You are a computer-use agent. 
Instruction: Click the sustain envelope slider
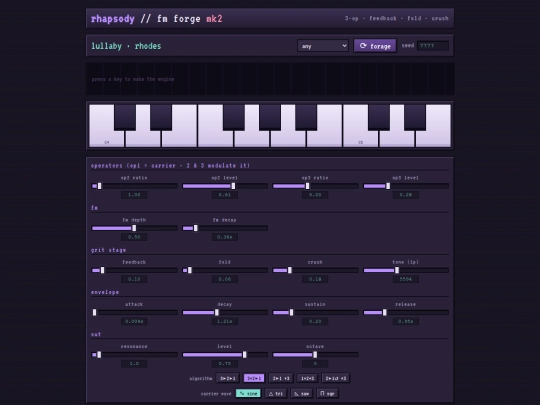pos(315,312)
